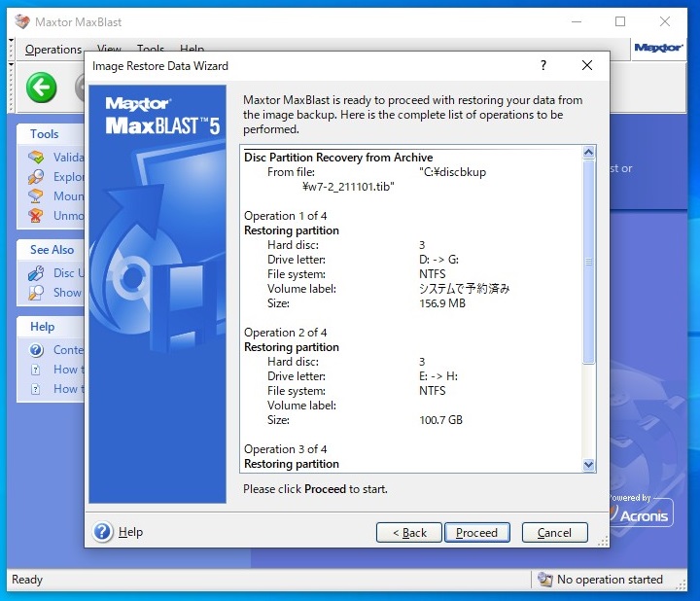Click the Mount image icon in Tools
700x601 pixels.
[x=36, y=196]
